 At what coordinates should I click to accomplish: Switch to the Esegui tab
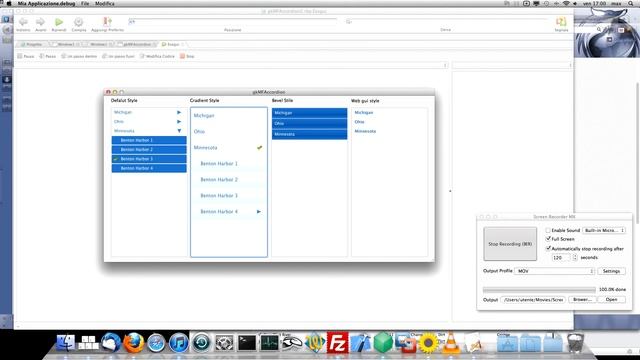coord(172,44)
